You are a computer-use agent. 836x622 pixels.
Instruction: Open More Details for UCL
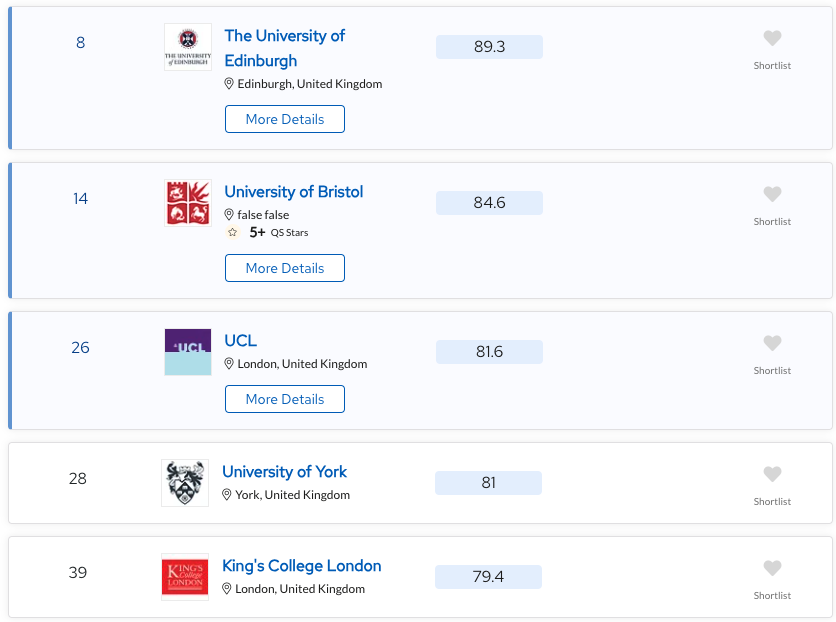(285, 399)
